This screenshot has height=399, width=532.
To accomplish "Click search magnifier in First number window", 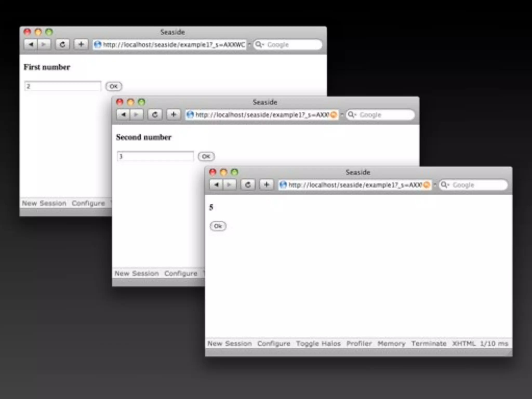I will pos(259,44).
